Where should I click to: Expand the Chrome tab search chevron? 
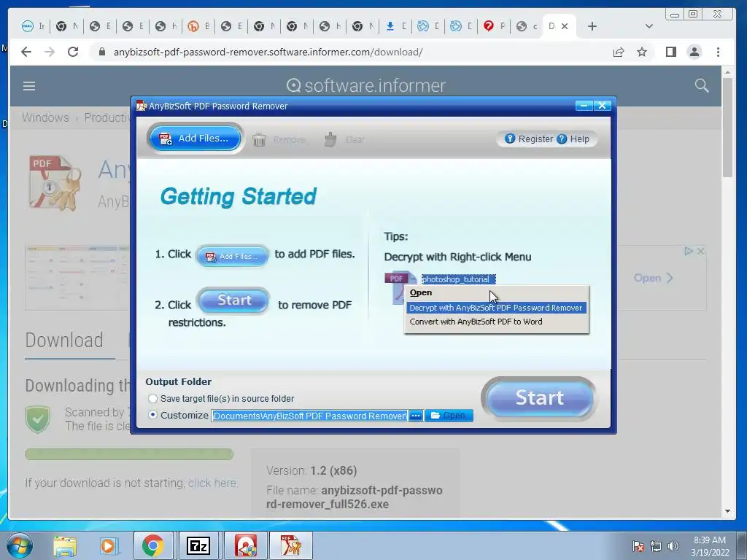click(649, 26)
